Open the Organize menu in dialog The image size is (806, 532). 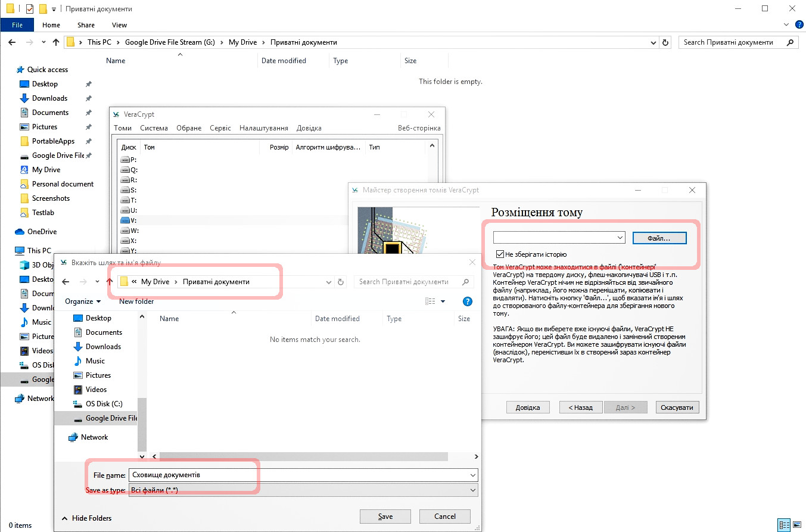[x=83, y=301]
